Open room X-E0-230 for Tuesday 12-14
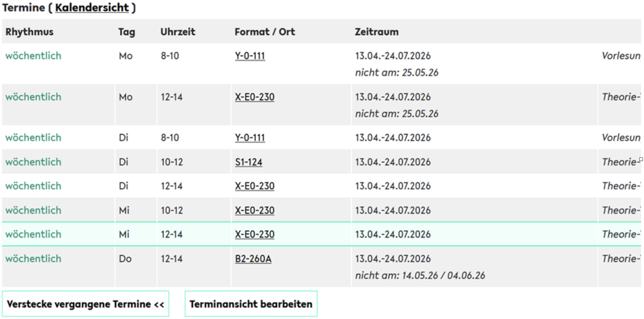Image resolution: width=644 pixels, height=319 pixels. (255, 186)
